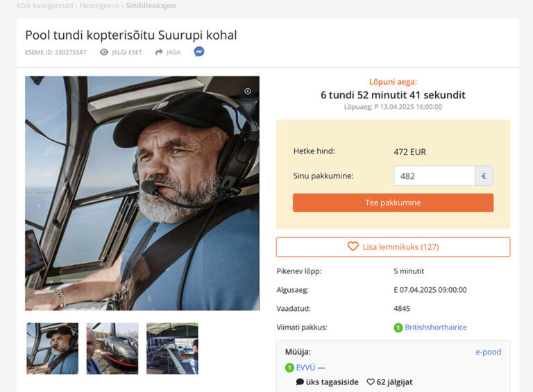Zoom in on the main photo
This screenshot has height=392, width=533.
pyautogui.click(x=248, y=92)
